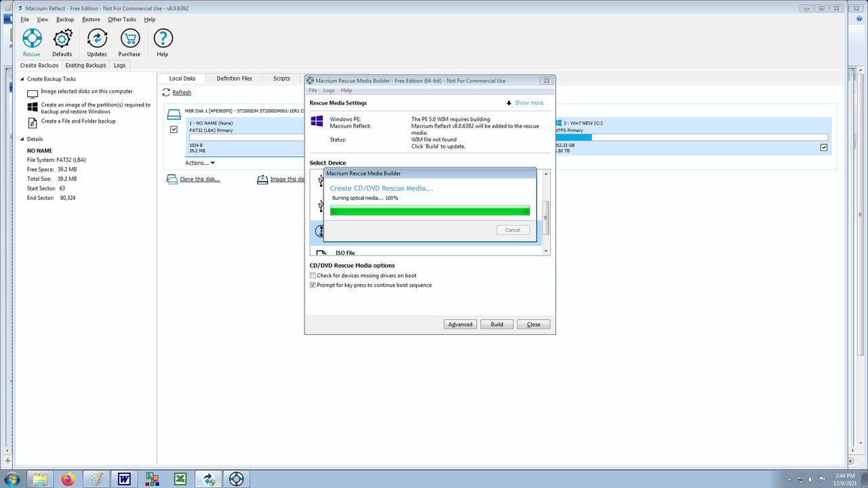Screen dimensions: 868x488
Task: Click Cancel in the burning progress dialog
Action: (513, 230)
